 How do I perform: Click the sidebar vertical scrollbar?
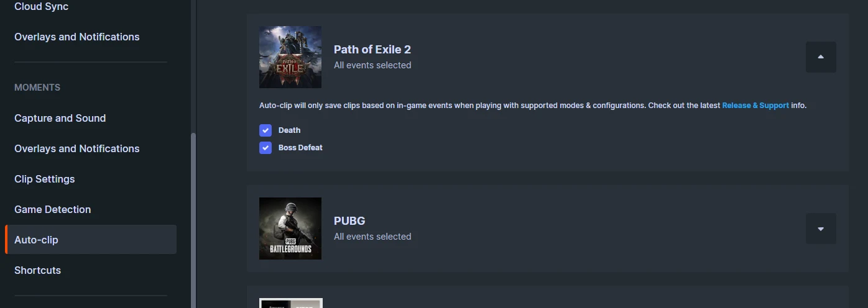point(193,220)
